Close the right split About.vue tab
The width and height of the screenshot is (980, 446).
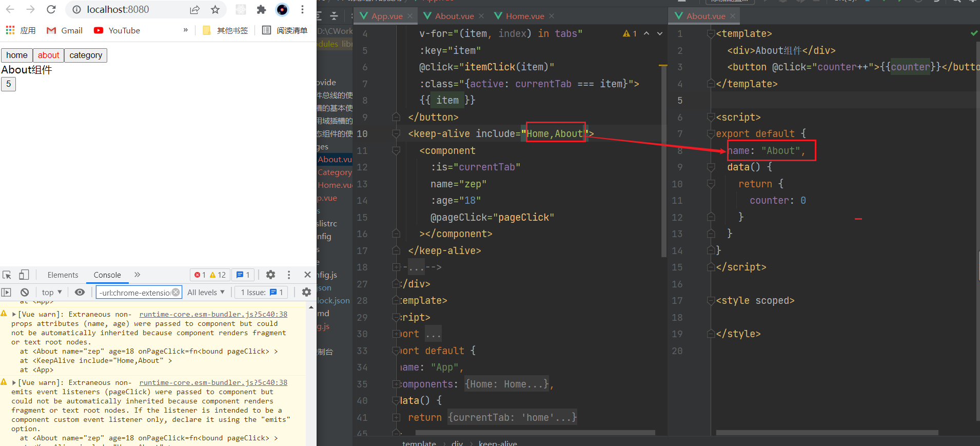[733, 16]
